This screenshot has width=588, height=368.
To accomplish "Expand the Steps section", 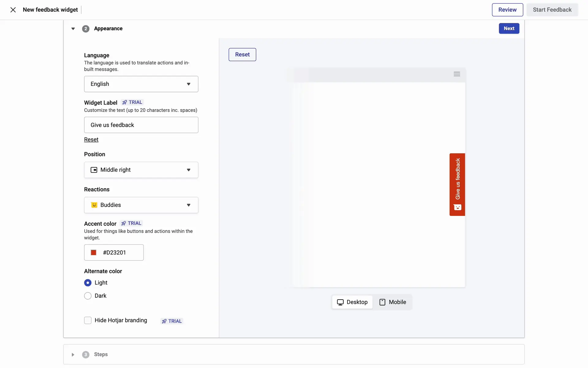I will tap(73, 355).
